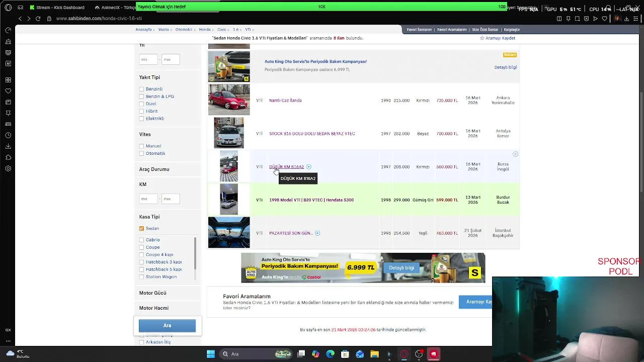The image size is (644, 362).
Task: Open Namlı Caz İlanda listing
Action: point(285,101)
